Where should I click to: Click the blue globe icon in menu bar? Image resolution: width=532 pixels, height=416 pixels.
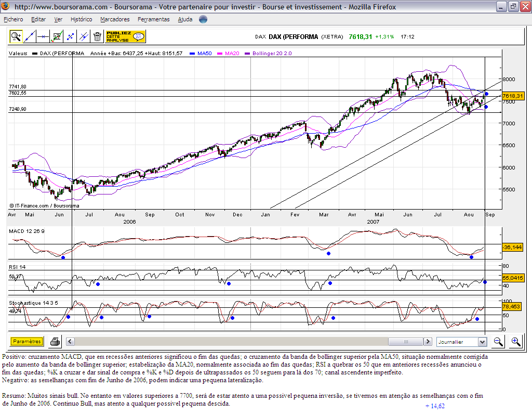tap(203, 19)
